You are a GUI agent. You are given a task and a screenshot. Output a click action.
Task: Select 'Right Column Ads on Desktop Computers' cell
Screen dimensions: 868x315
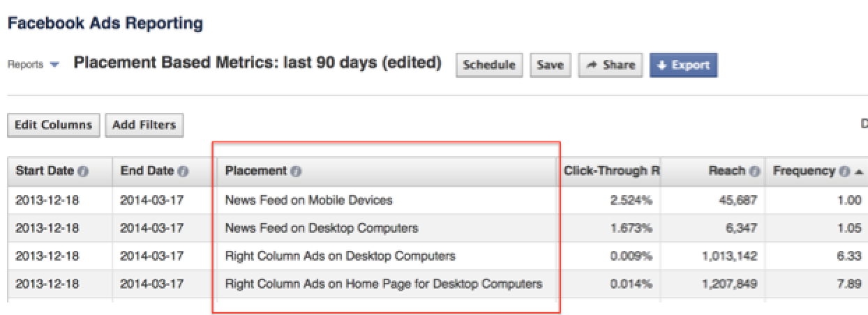click(387, 256)
